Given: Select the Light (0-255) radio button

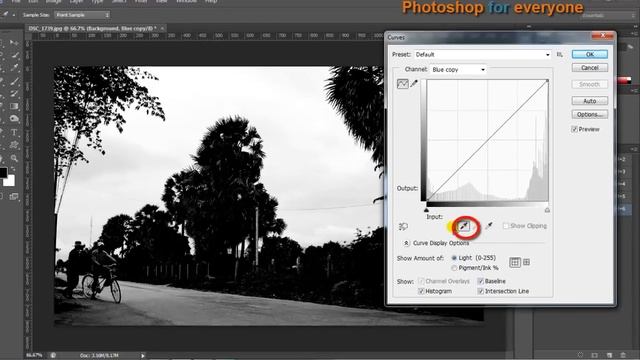Looking at the screenshot, I should click(x=454, y=258).
